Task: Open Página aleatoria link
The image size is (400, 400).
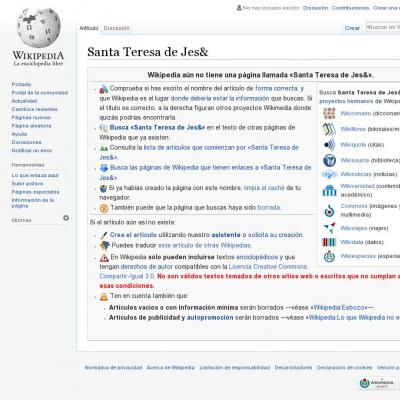Action: coord(31,126)
